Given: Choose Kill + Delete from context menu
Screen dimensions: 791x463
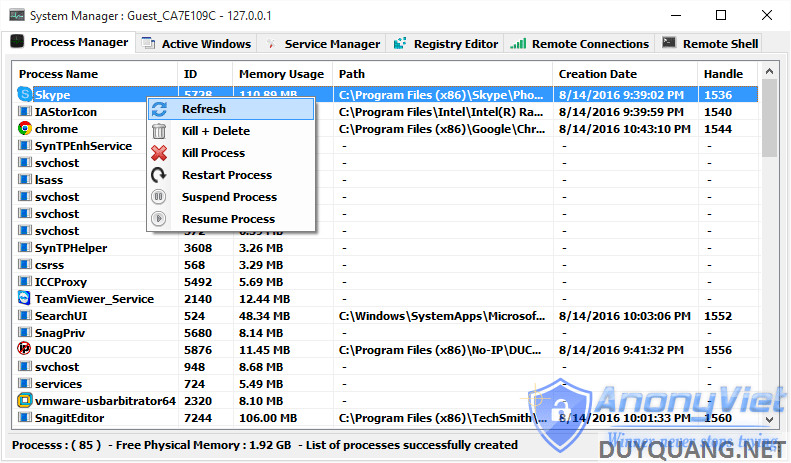Looking at the screenshot, I should tap(231, 131).
